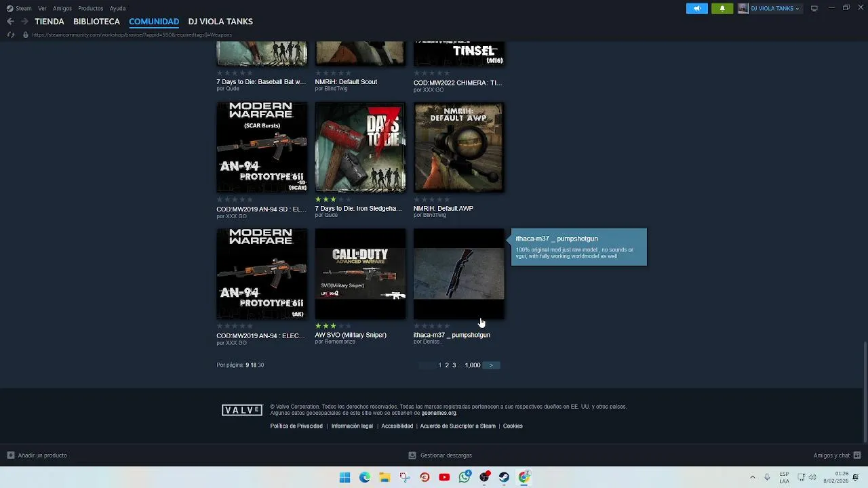Image resolution: width=868 pixels, height=488 pixels.
Task: Go to page 2 of results
Action: pos(447,365)
